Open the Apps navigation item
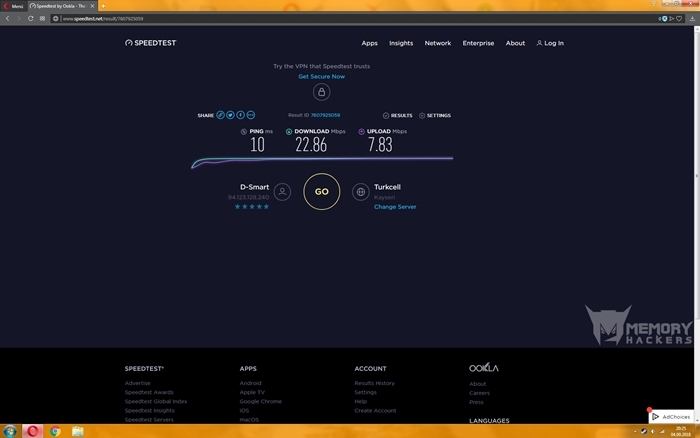700x438 pixels. click(369, 43)
